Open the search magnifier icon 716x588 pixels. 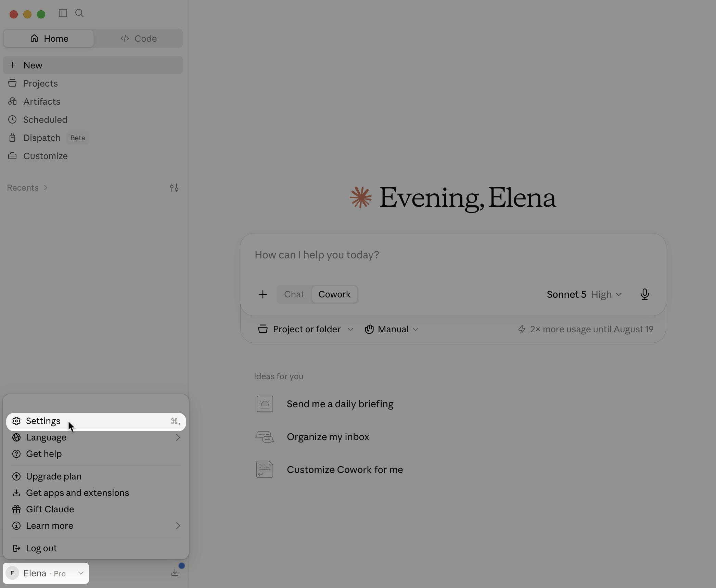tap(79, 13)
